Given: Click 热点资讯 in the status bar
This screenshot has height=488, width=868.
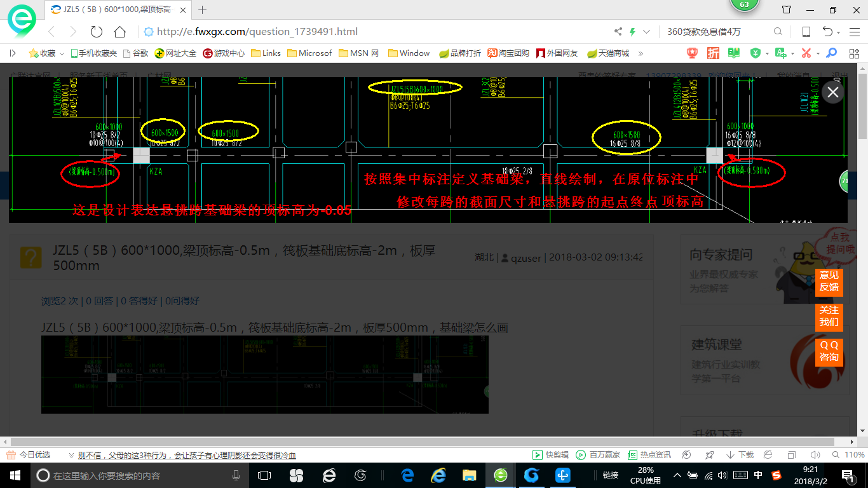Looking at the screenshot, I should click(x=649, y=455).
